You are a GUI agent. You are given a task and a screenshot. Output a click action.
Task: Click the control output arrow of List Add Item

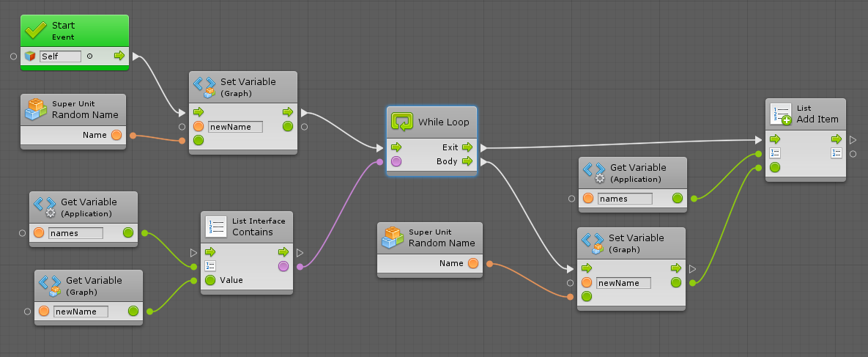coord(837,139)
